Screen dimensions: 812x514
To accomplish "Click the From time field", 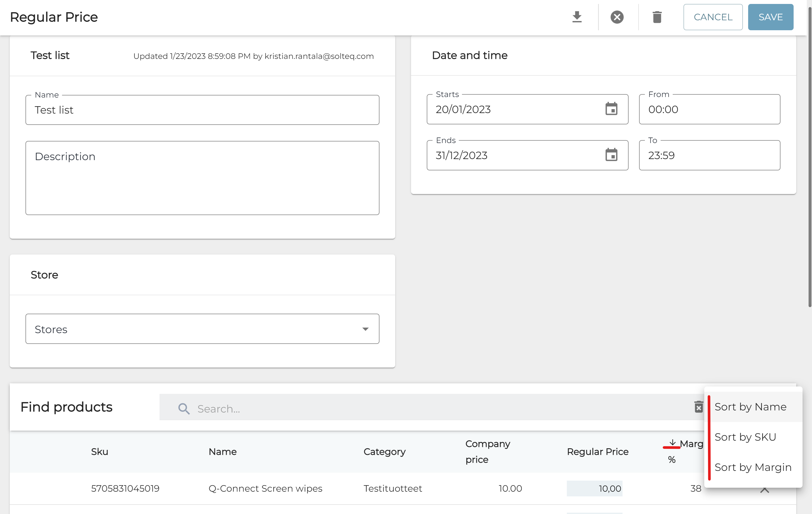I will (709, 109).
